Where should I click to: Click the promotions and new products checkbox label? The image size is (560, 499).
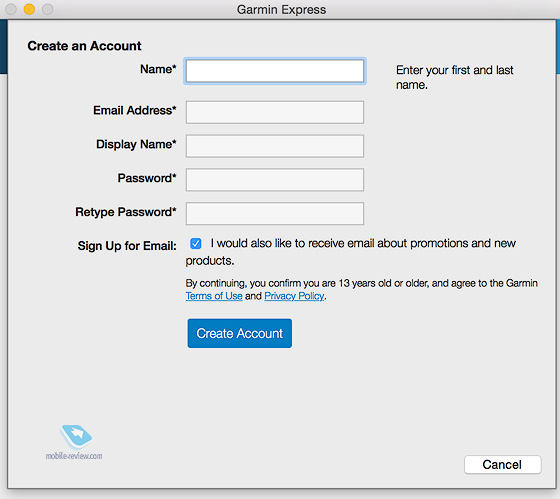tap(351, 252)
